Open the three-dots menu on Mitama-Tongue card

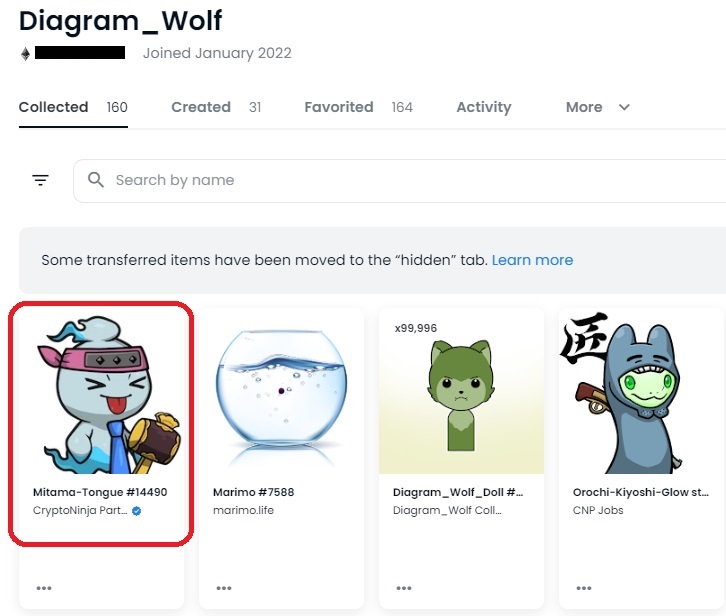click(x=44, y=588)
